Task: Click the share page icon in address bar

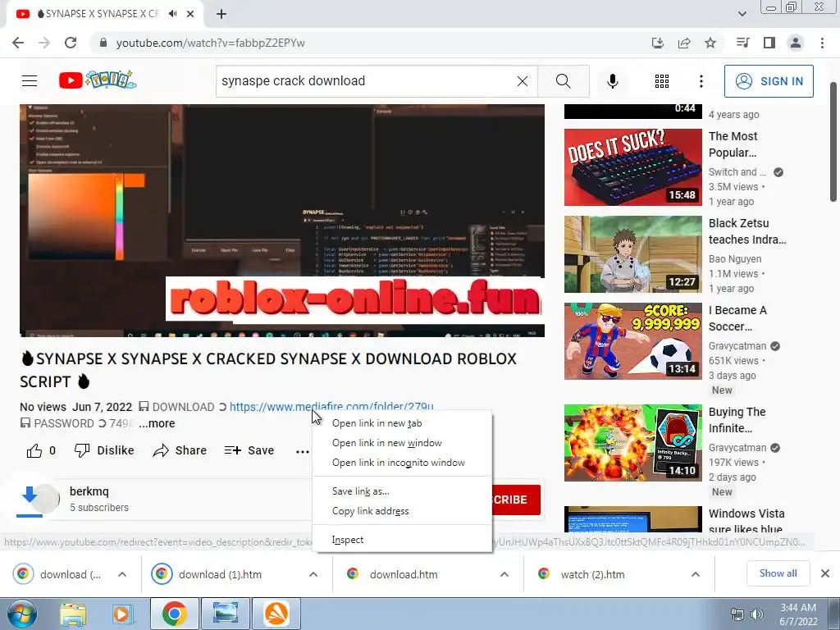Action: tap(684, 43)
